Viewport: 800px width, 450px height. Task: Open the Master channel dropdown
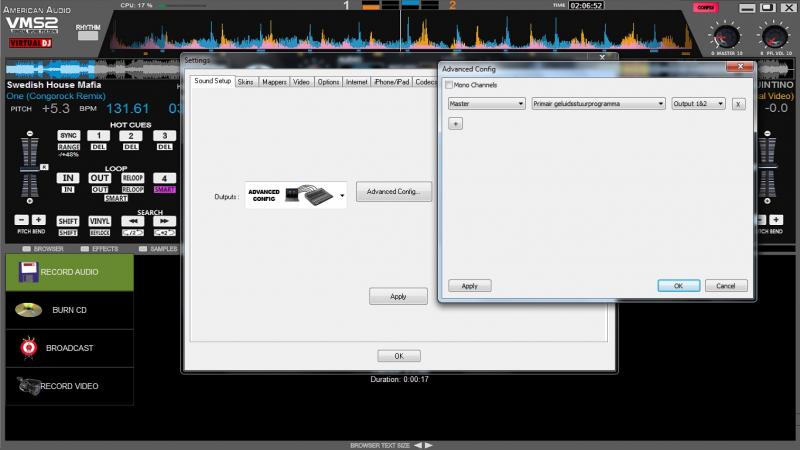[486, 104]
